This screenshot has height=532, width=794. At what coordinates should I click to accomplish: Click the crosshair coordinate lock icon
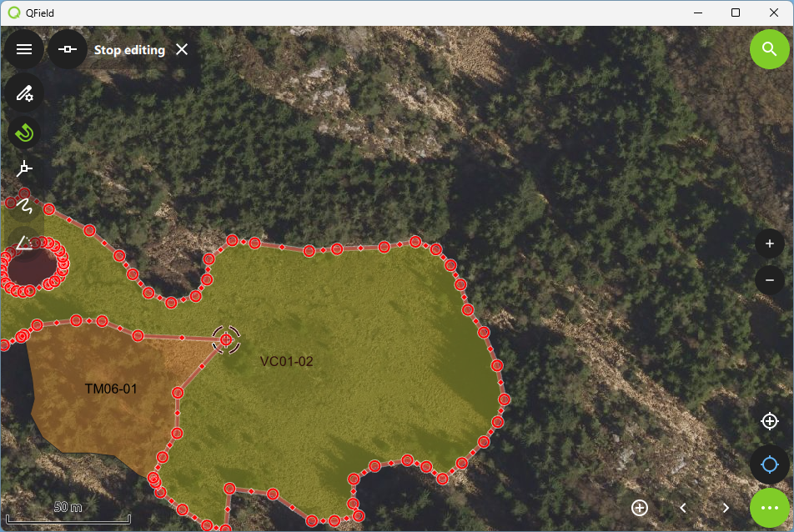coord(769,420)
